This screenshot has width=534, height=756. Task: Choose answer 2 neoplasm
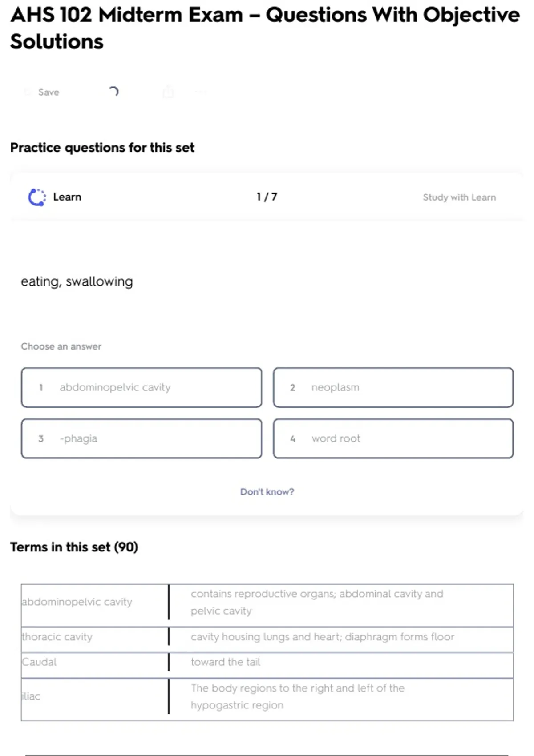[393, 387]
